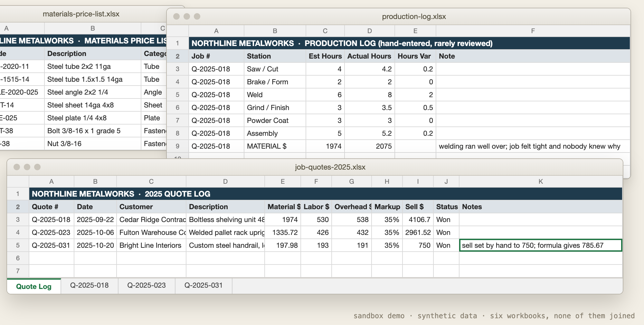Viewport: 644px width, 325px height.
Task: Select customer cell Cedar Ridge Contractors
Action: pyautogui.click(x=151, y=219)
